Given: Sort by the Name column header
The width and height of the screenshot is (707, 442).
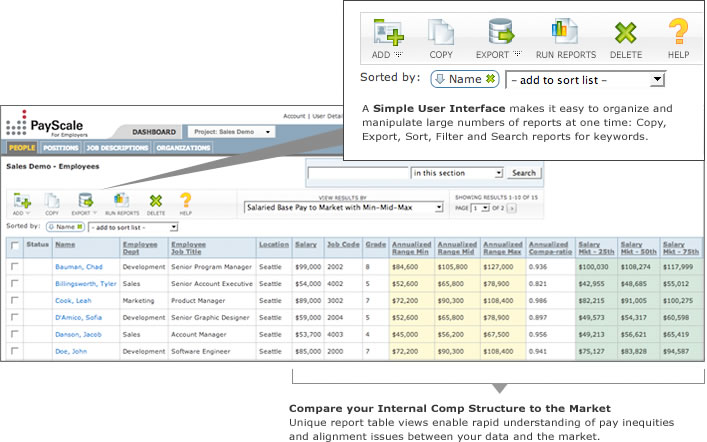Looking at the screenshot, I should click(65, 244).
